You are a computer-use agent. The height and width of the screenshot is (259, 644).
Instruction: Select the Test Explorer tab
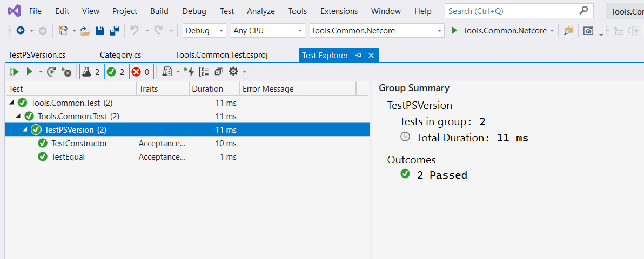pos(325,56)
